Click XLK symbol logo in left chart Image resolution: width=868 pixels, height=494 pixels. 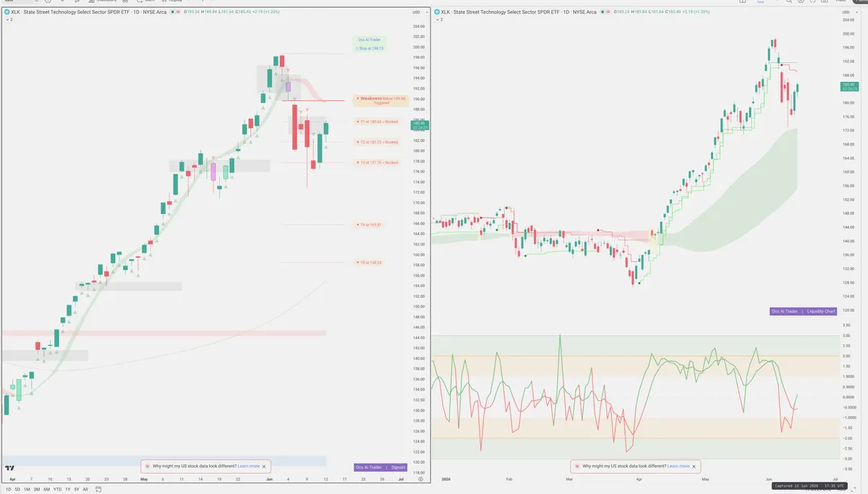(7, 12)
